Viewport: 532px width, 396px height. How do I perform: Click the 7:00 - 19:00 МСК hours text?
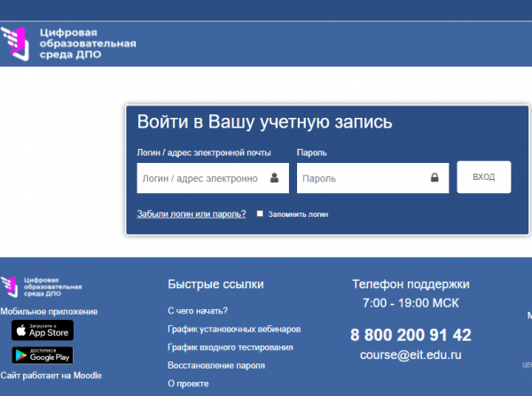coord(411,303)
